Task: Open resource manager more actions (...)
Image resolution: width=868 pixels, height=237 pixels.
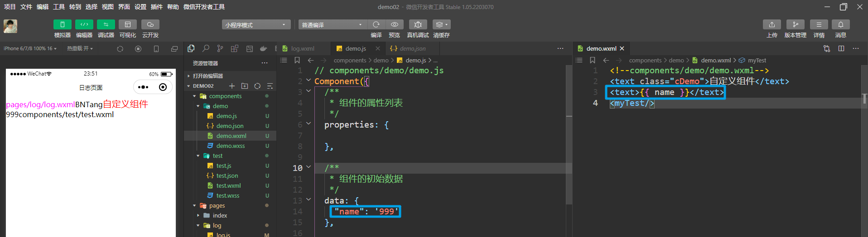Action: 265,63
